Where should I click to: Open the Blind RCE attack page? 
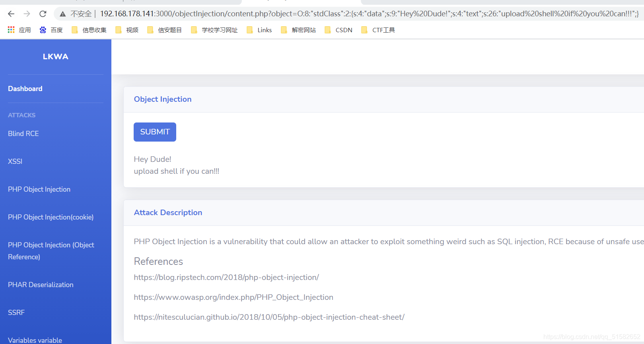coord(23,134)
